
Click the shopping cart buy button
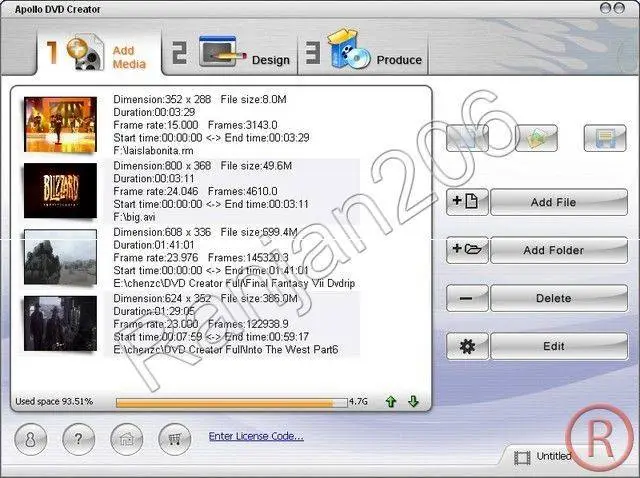tap(175, 439)
